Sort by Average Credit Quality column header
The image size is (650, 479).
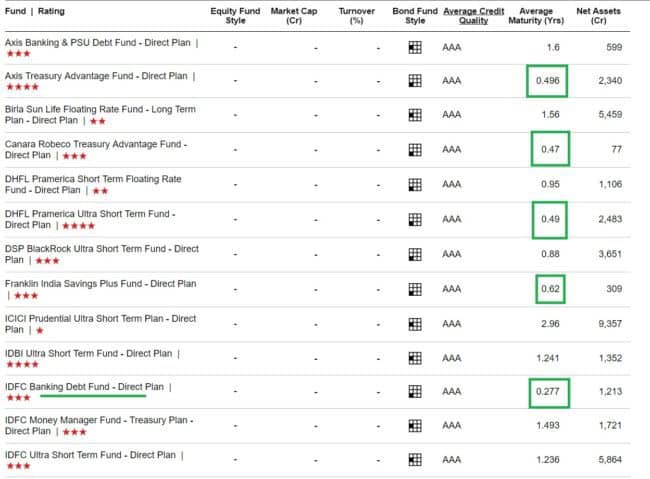pos(473,16)
